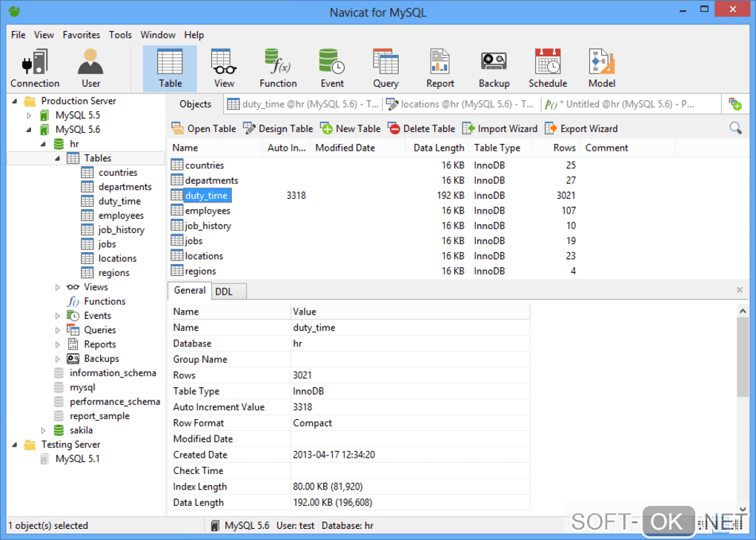Image resolution: width=756 pixels, height=540 pixels.
Task: Expand the Backups node arrow
Action: [x=57, y=358]
